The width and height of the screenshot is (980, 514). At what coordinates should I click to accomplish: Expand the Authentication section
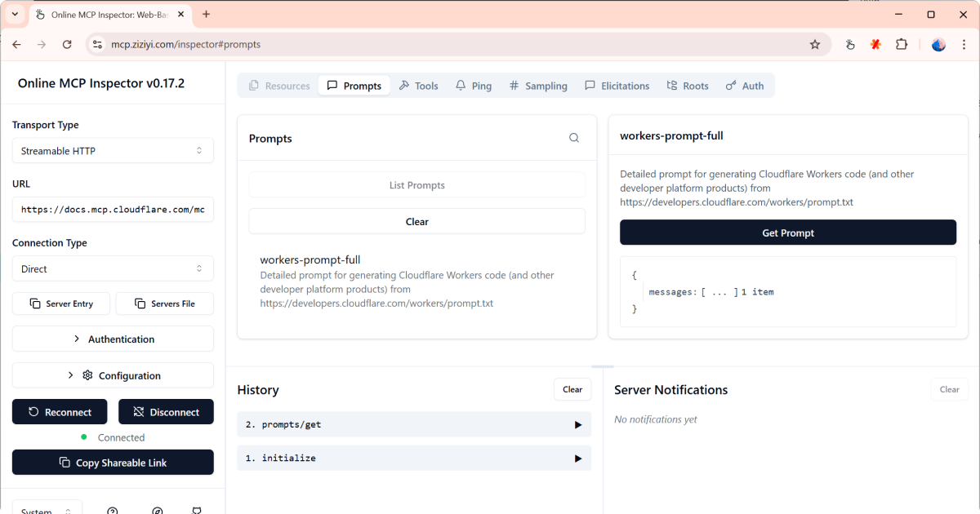pyautogui.click(x=113, y=339)
